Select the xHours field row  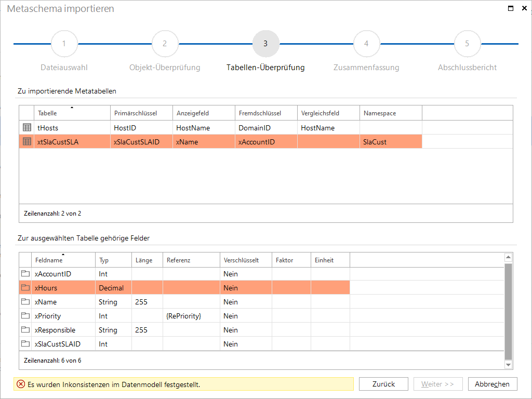[x=184, y=287]
